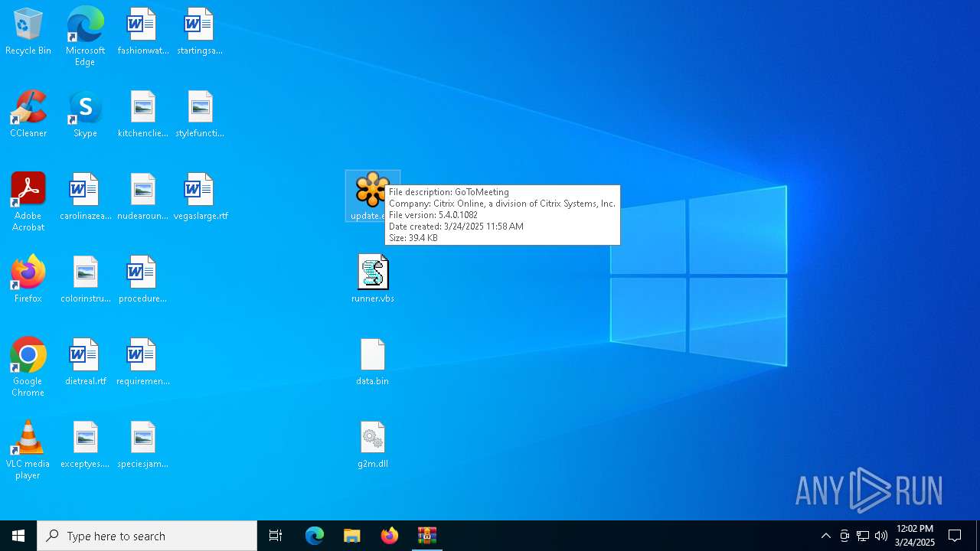Select the data.bin file
The image size is (980, 551).
pos(373,363)
